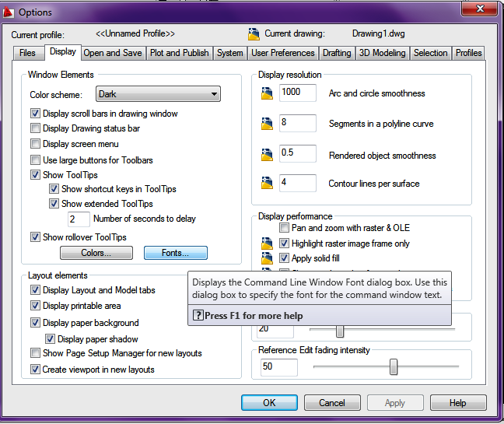Click drawing icon beside Apply solid fill
The width and height of the screenshot is (504, 424).
pos(267,258)
